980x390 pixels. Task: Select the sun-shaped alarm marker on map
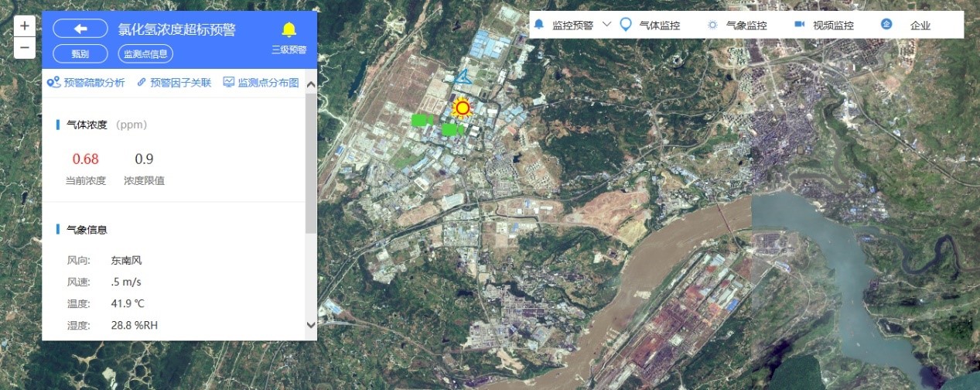point(463,108)
